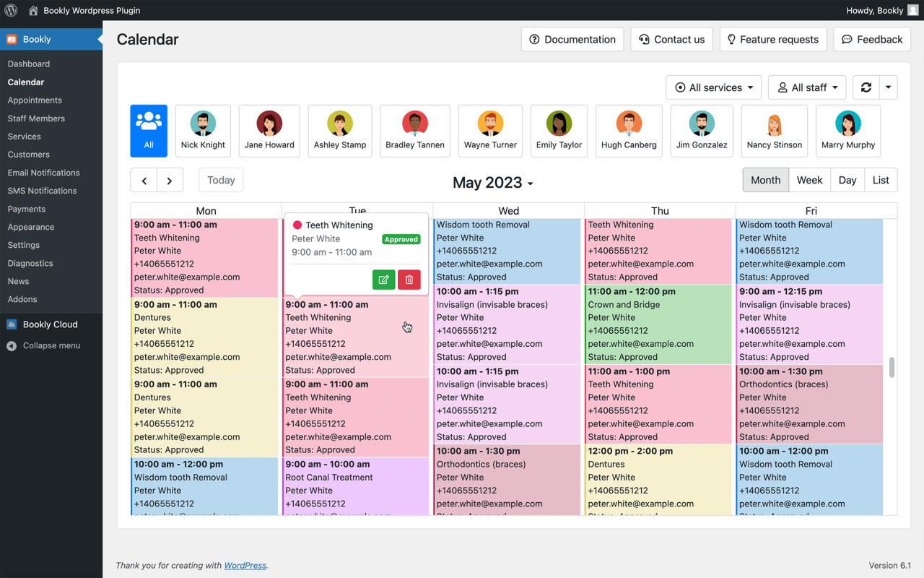Go to next month with right arrow
The height and width of the screenshot is (578, 924).
[170, 181]
